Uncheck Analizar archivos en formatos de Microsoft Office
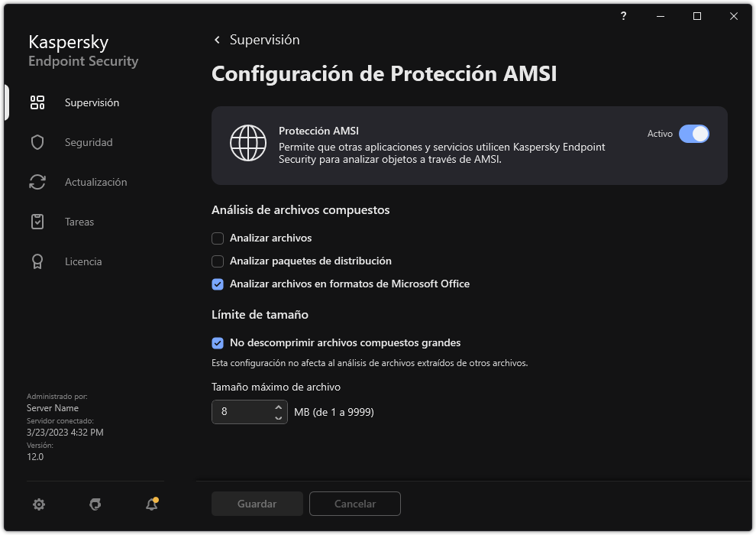Image resolution: width=756 pixels, height=535 pixels. [218, 284]
